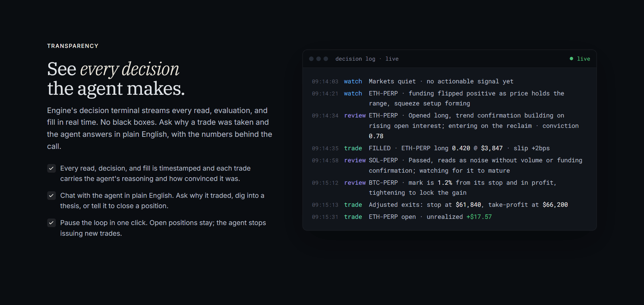Toggle the checkmark beside 'Pause the loop' item
This screenshot has width=644, height=305.
pyautogui.click(x=51, y=223)
